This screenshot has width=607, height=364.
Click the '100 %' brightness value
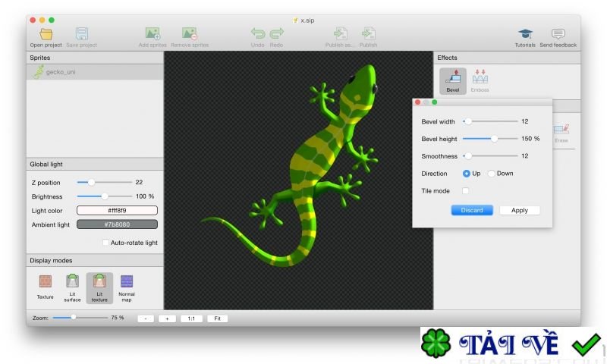pos(145,196)
